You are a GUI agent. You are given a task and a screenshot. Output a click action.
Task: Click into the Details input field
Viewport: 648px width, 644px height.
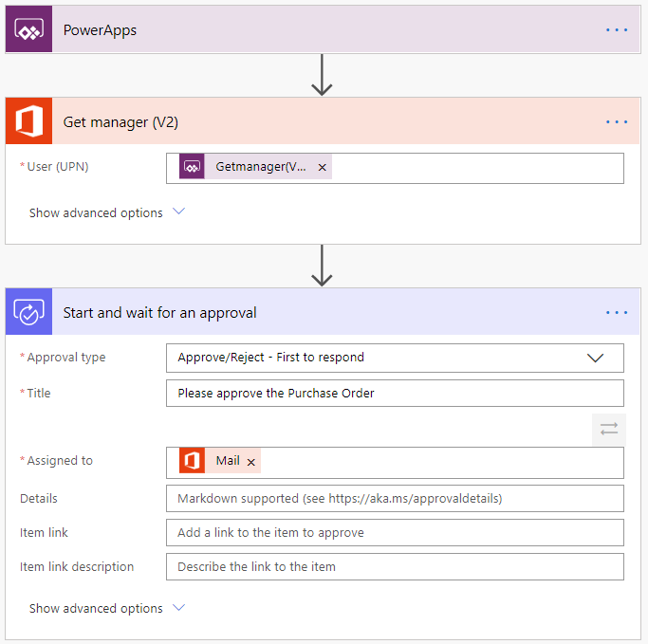395,499
